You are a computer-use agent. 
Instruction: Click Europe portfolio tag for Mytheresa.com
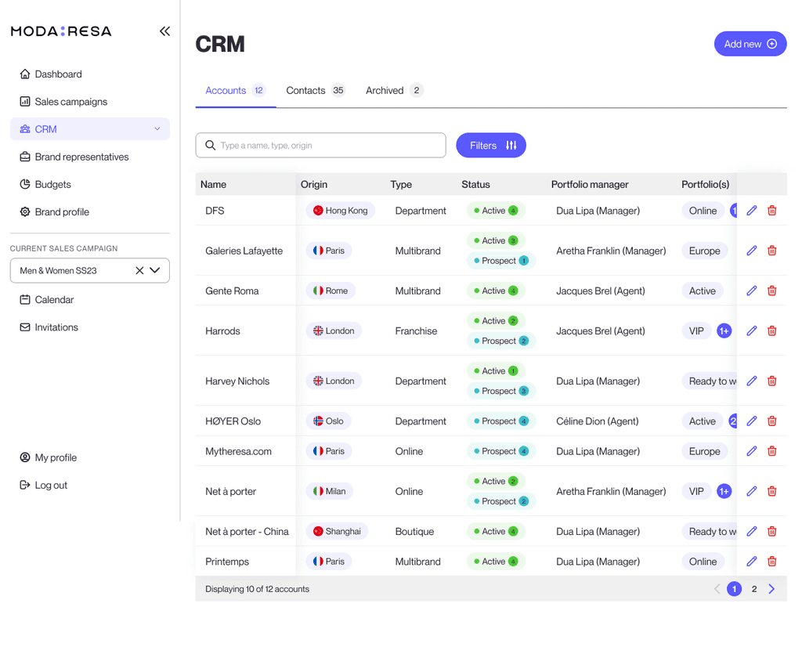pyautogui.click(x=704, y=451)
